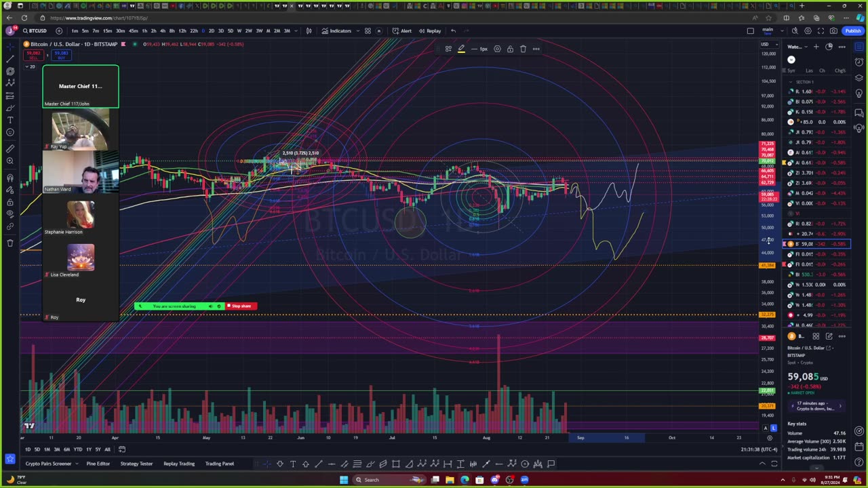Select the Text tool in left toolbar

pos(10,120)
